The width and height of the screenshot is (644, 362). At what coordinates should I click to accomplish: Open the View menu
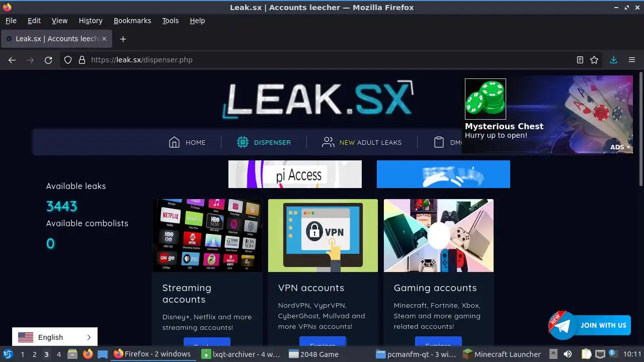(x=59, y=21)
